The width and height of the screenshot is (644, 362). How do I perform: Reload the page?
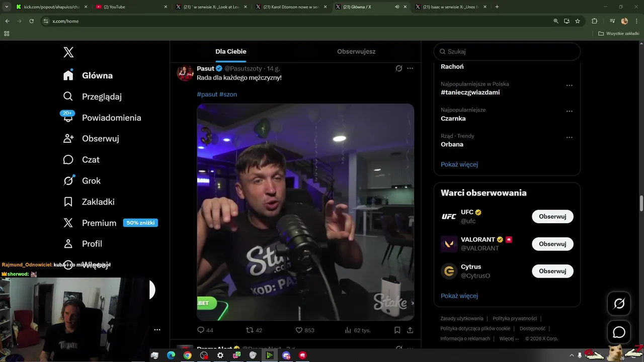[31, 21]
